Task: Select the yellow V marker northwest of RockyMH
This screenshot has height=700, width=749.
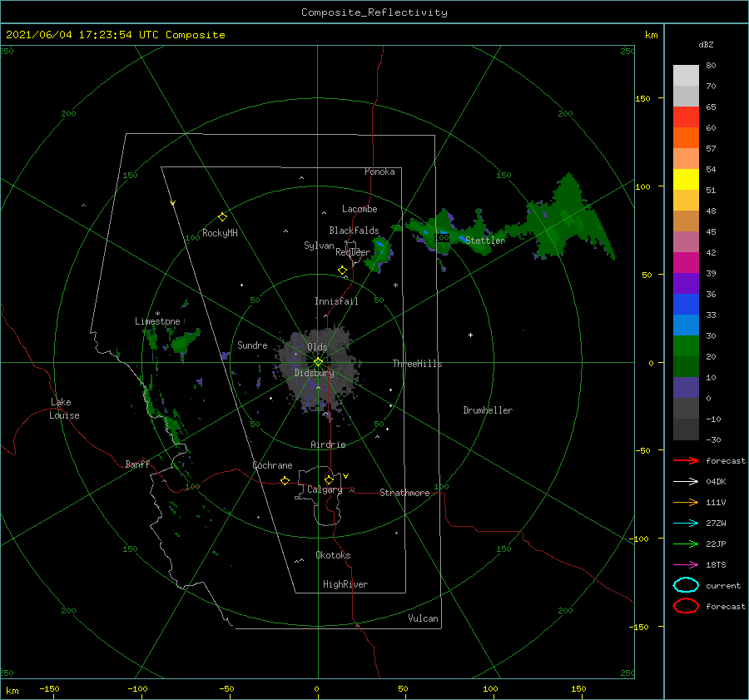Action: [x=173, y=203]
